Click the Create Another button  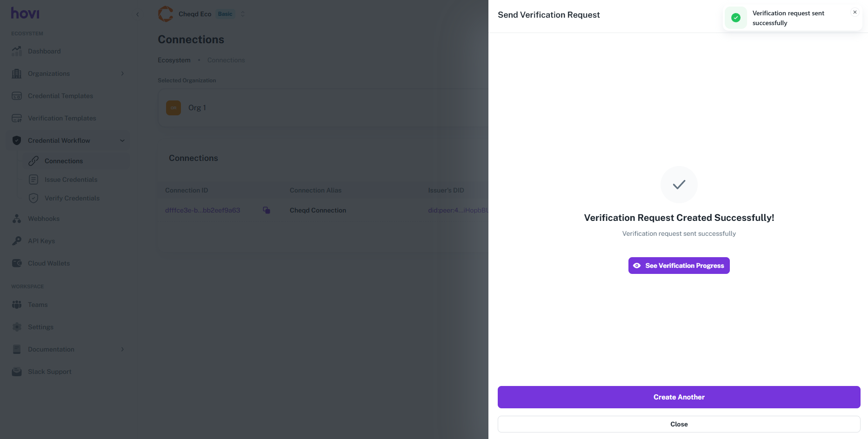(x=679, y=397)
